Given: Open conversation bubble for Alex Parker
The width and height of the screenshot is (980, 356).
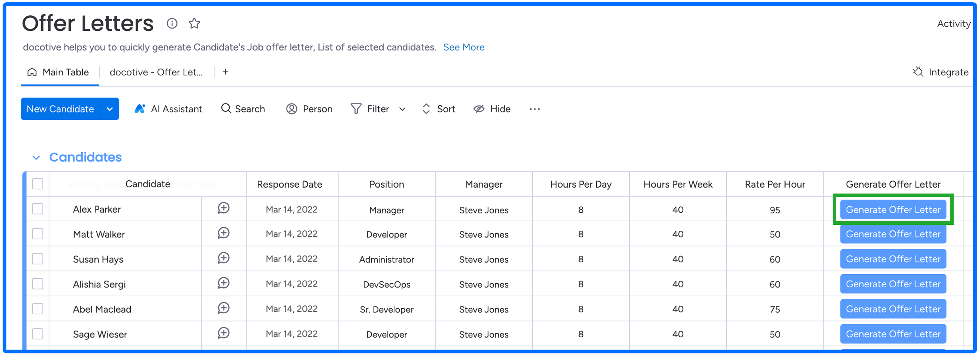Looking at the screenshot, I should (224, 209).
